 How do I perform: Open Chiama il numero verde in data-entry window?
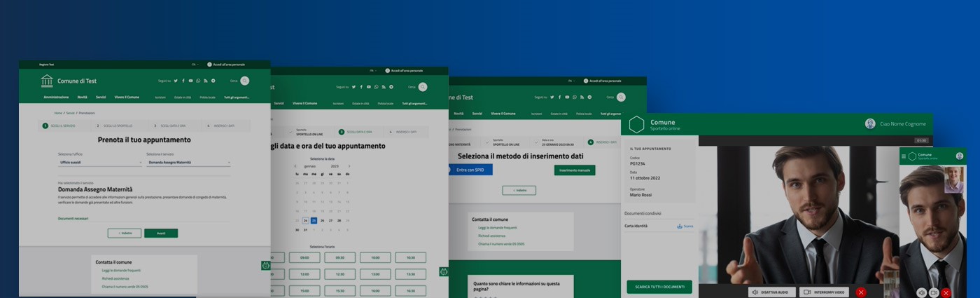(501, 244)
